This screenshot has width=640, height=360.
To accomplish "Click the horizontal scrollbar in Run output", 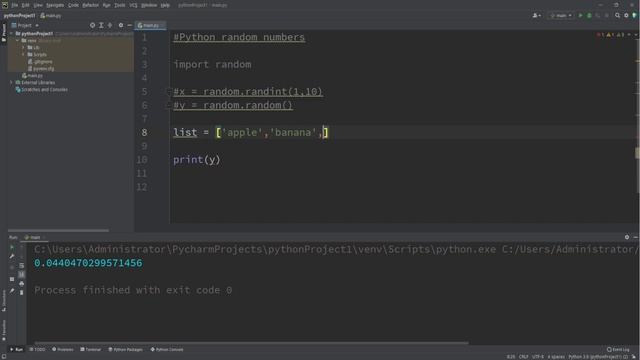I will pyautogui.click(x=251, y=343).
